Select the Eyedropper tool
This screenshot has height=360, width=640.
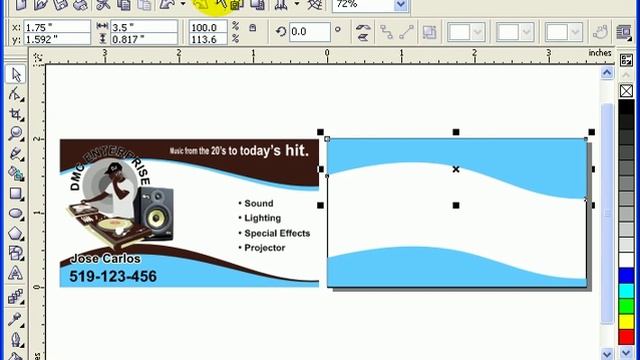[16, 319]
